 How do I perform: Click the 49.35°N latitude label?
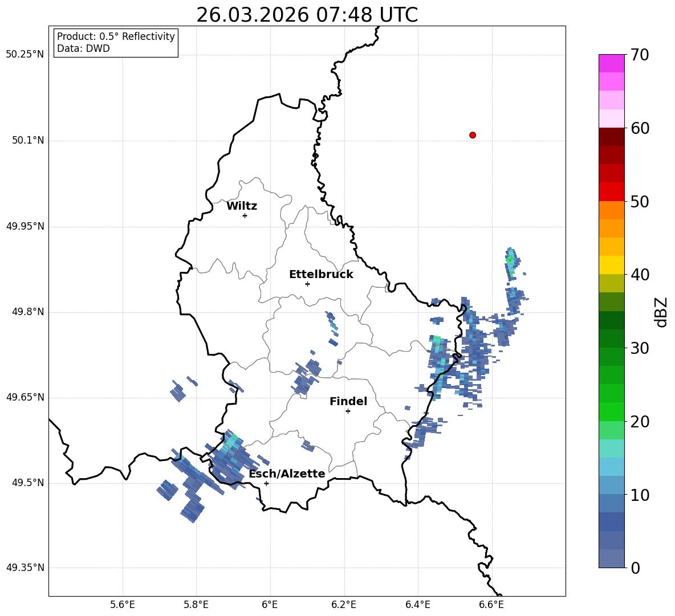point(25,568)
